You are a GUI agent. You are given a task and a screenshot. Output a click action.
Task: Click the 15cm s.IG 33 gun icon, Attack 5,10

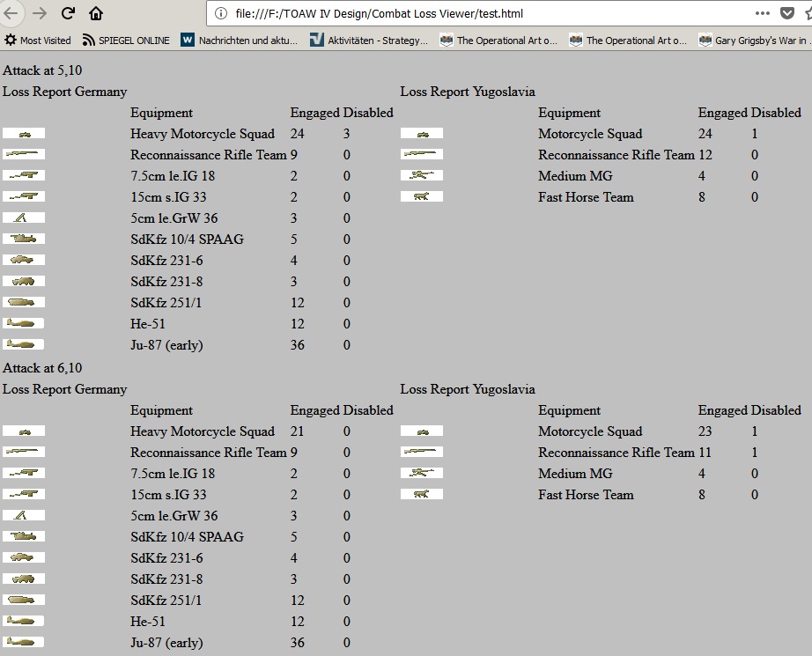coord(24,196)
